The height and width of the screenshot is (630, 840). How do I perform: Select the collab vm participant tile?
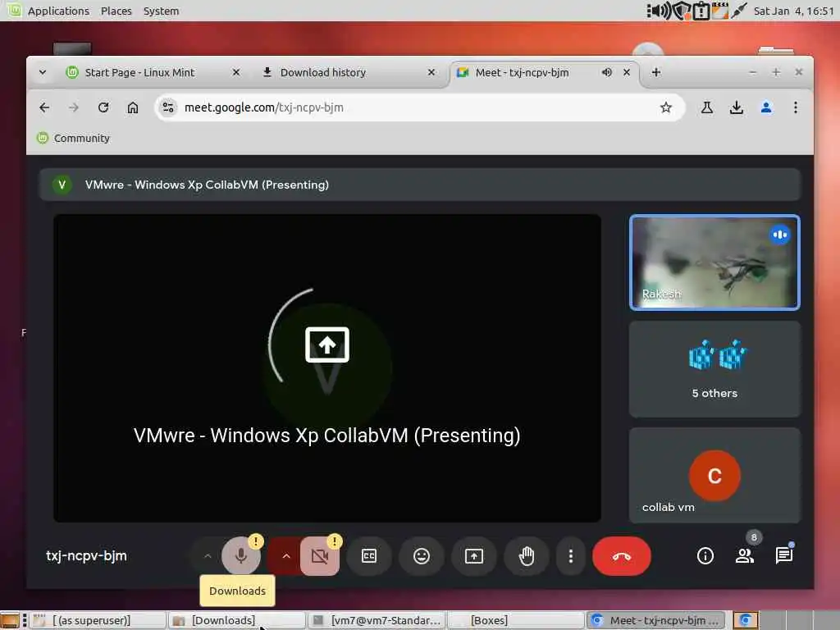tap(714, 475)
